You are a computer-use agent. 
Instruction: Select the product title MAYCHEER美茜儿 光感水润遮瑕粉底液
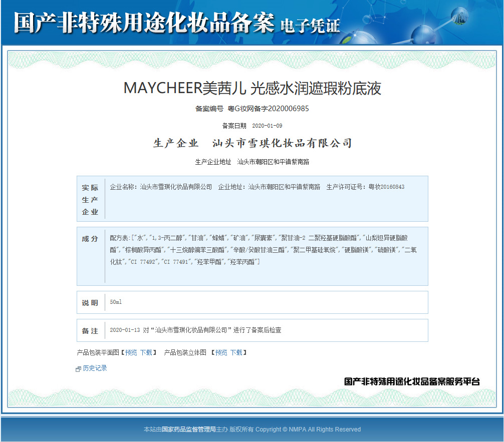pyautogui.click(x=253, y=88)
